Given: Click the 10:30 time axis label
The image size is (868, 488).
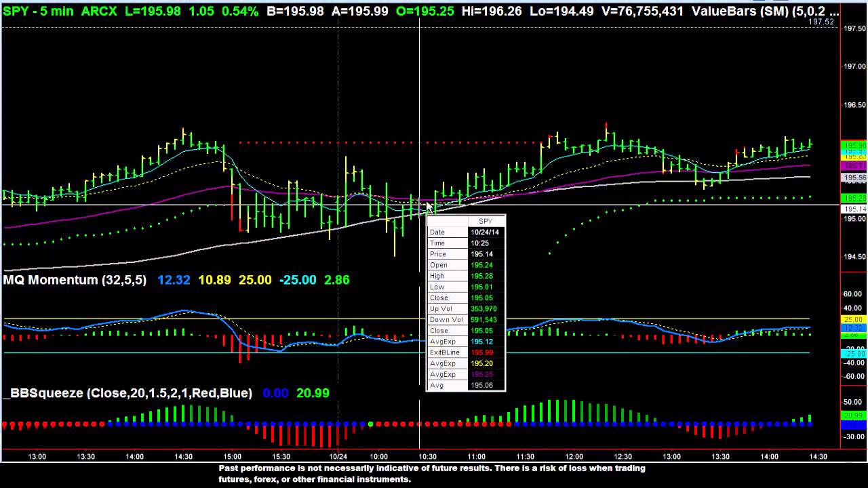Looking at the screenshot, I should [x=428, y=457].
